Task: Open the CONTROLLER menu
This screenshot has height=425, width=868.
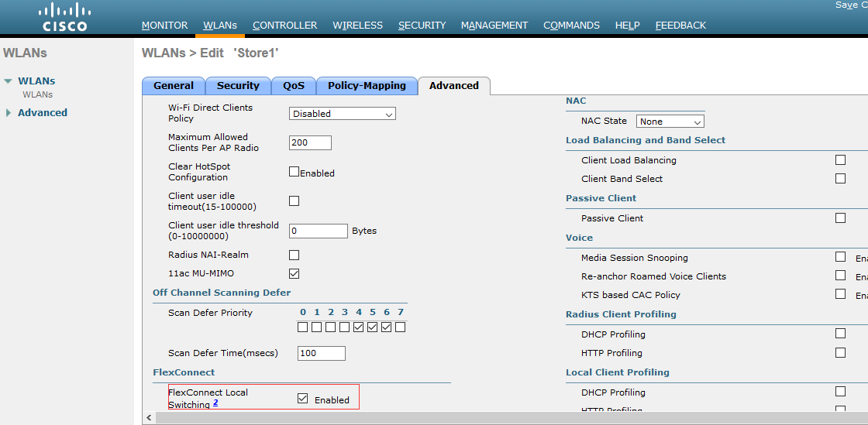Action: 284,26
